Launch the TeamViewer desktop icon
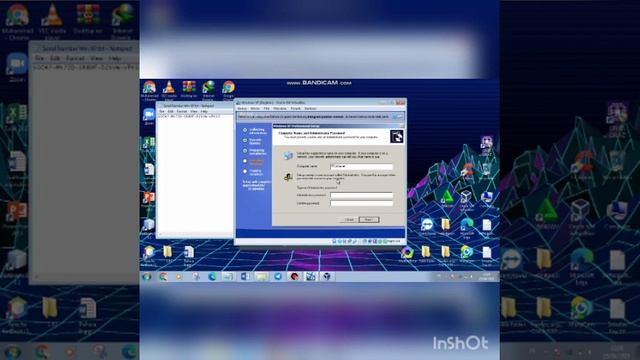Image resolution: width=640 pixels, height=360 pixels. click(x=427, y=226)
